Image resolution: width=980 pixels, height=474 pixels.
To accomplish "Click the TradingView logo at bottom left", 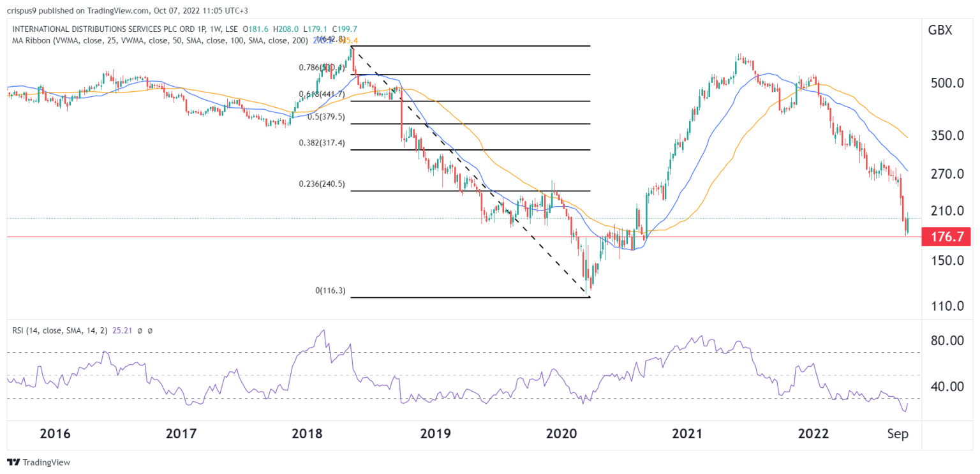I will point(38,463).
